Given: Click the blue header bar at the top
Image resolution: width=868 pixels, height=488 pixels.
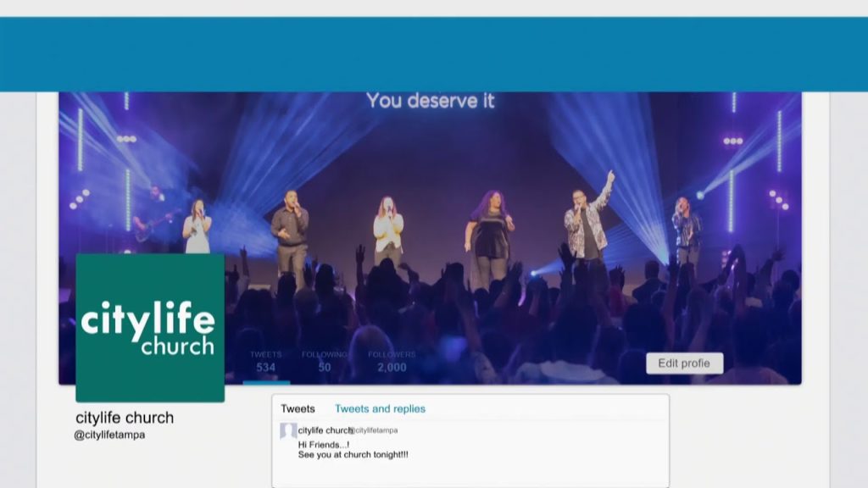Looking at the screenshot, I should pos(434,54).
